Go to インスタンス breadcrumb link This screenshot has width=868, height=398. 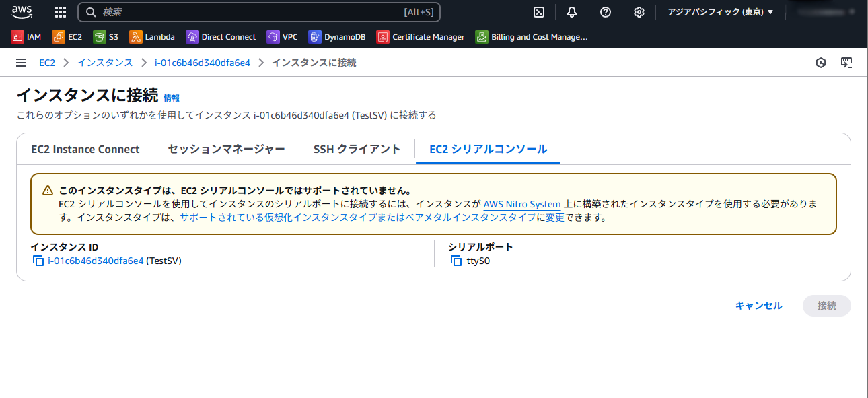point(105,63)
